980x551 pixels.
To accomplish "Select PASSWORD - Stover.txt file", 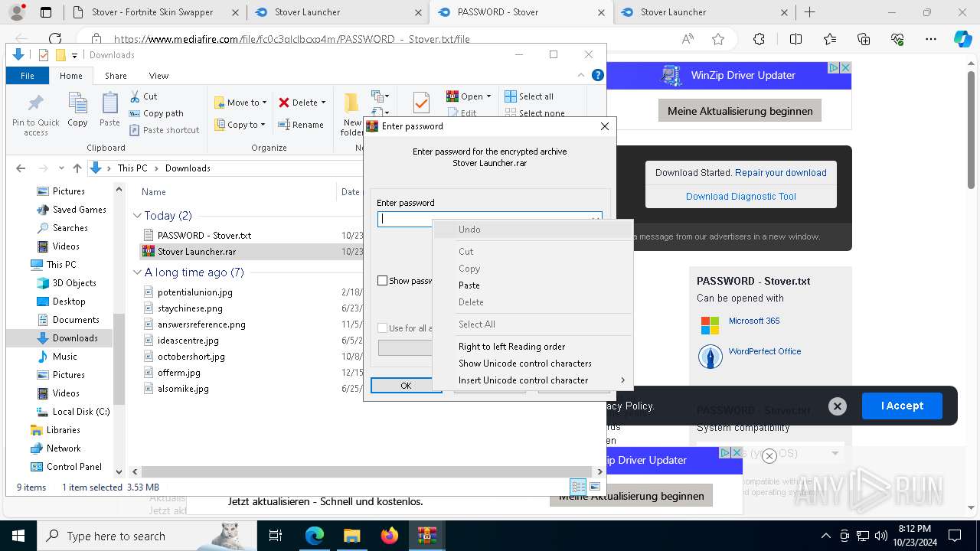I will point(204,236).
